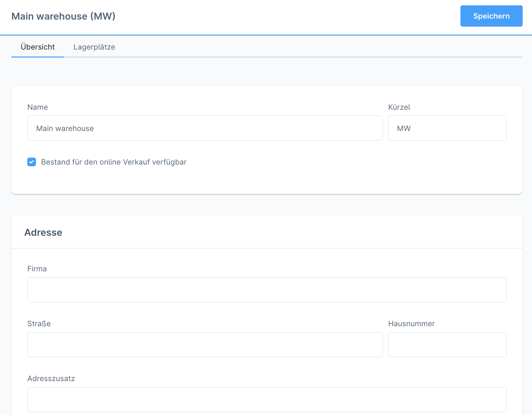
Task: Click the Hausnummer field label
Action: click(x=411, y=324)
